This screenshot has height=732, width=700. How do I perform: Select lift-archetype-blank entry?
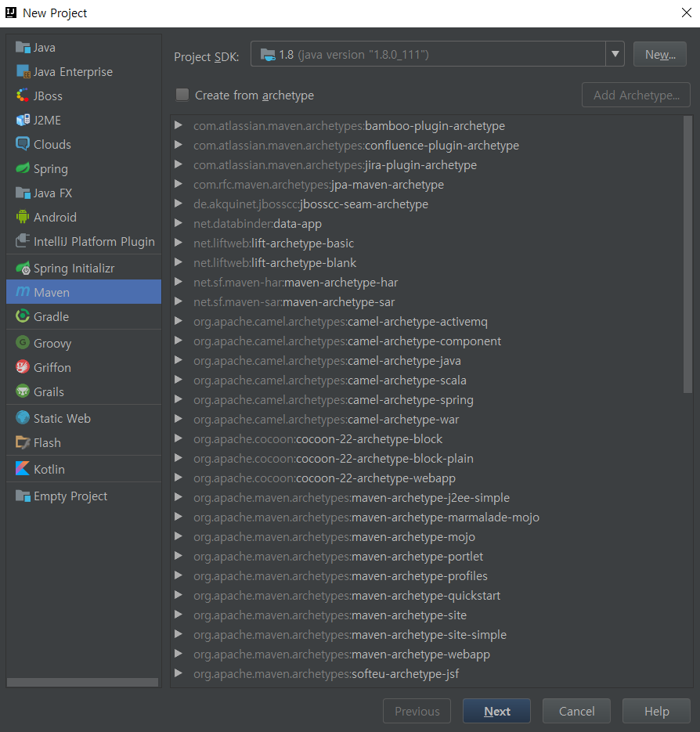click(275, 263)
